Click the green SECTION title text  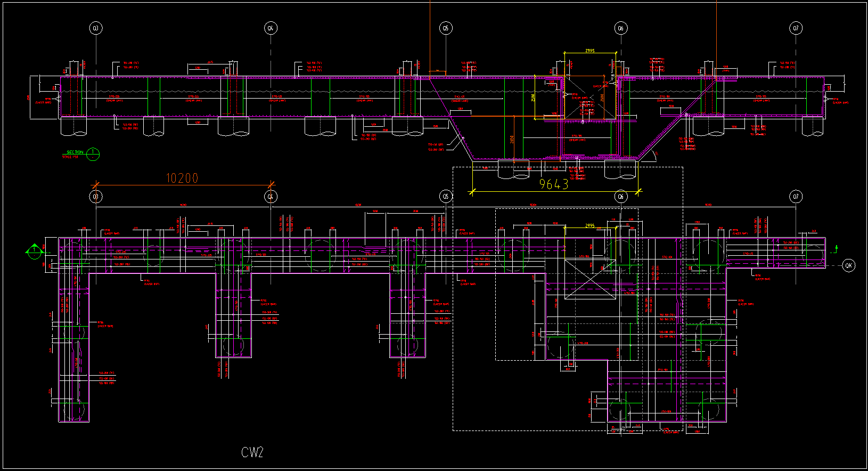click(x=75, y=152)
